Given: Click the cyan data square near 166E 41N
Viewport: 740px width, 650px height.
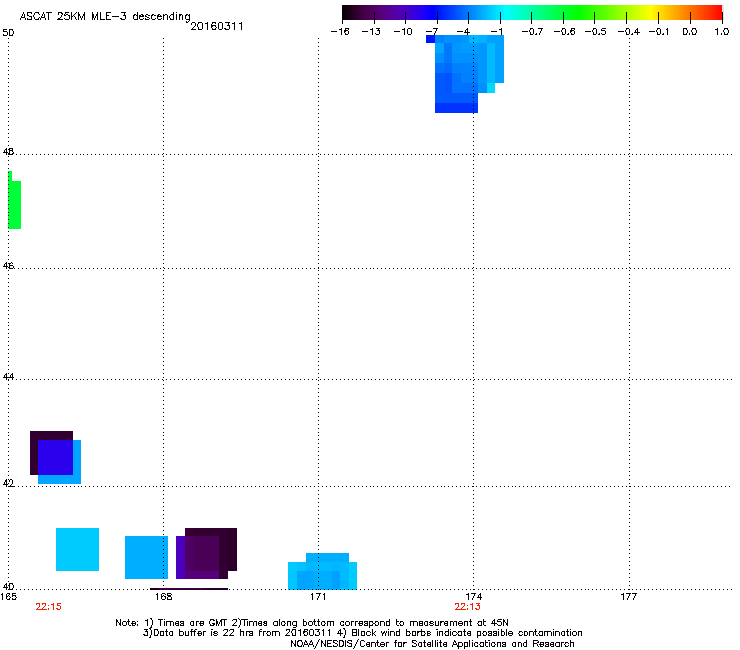Looking at the screenshot, I should point(77,549).
